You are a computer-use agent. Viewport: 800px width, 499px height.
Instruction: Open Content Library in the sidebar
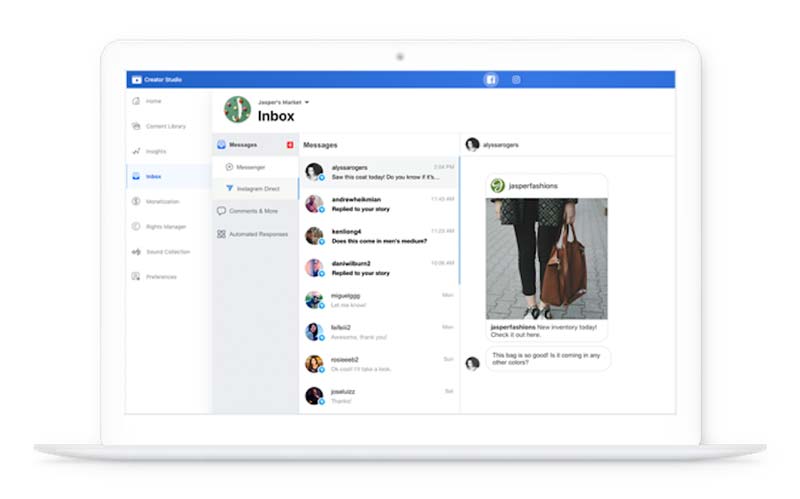click(x=168, y=126)
